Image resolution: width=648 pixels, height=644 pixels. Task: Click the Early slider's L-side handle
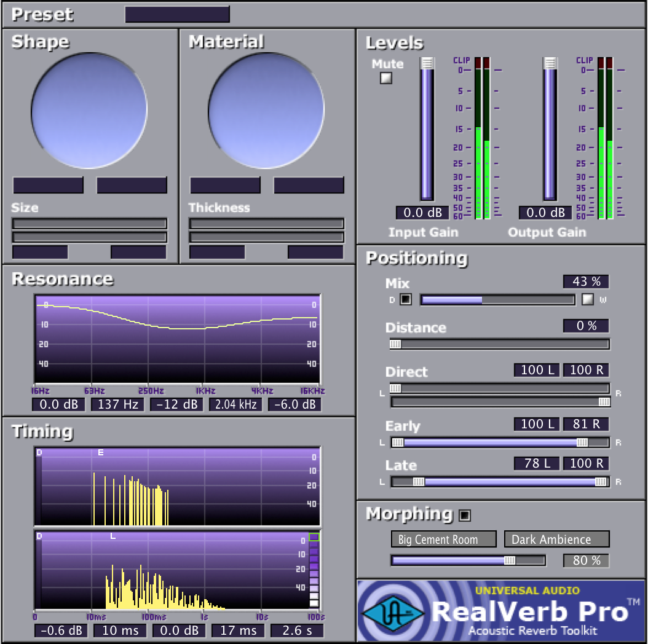[x=398, y=442]
